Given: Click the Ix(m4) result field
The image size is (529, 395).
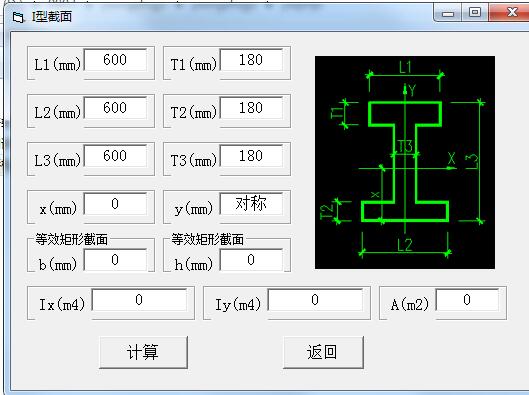Looking at the screenshot, I should pyautogui.click(x=139, y=300).
